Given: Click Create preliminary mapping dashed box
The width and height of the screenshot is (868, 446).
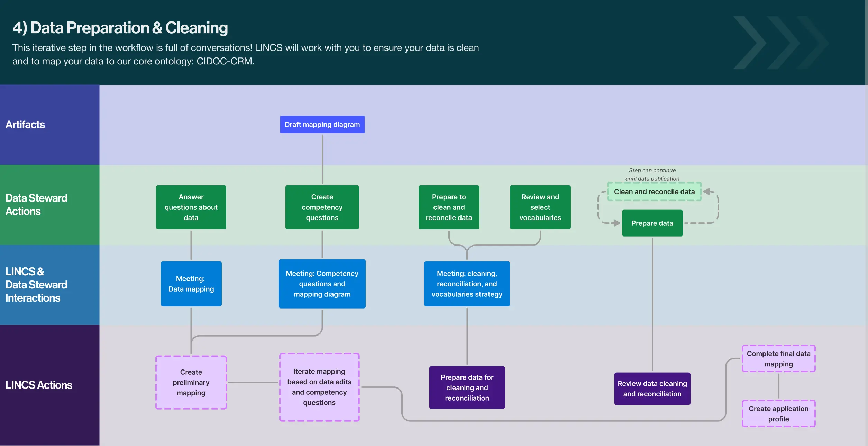Looking at the screenshot, I should click(191, 382).
